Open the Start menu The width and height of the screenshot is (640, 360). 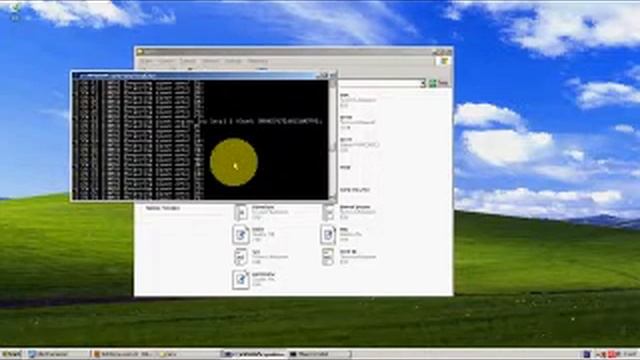point(11,354)
